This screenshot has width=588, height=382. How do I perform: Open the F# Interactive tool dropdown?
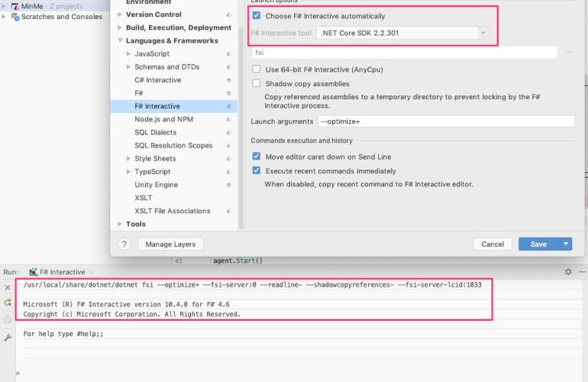pos(483,33)
